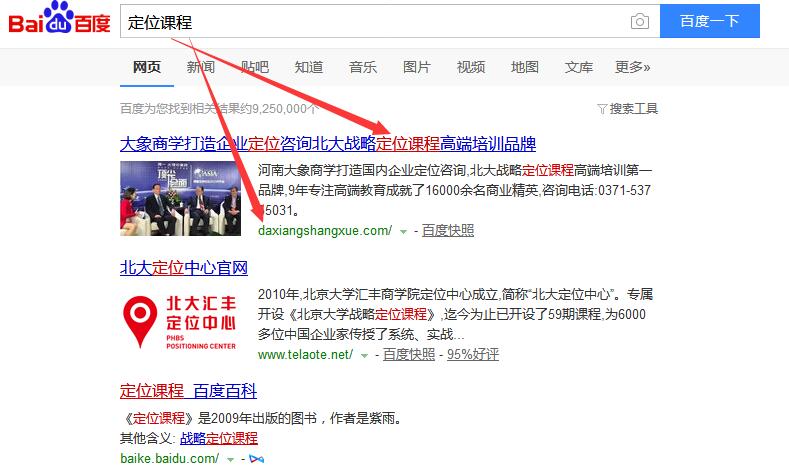Go to the 地图 tab
789x472 pixels.
(524, 67)
